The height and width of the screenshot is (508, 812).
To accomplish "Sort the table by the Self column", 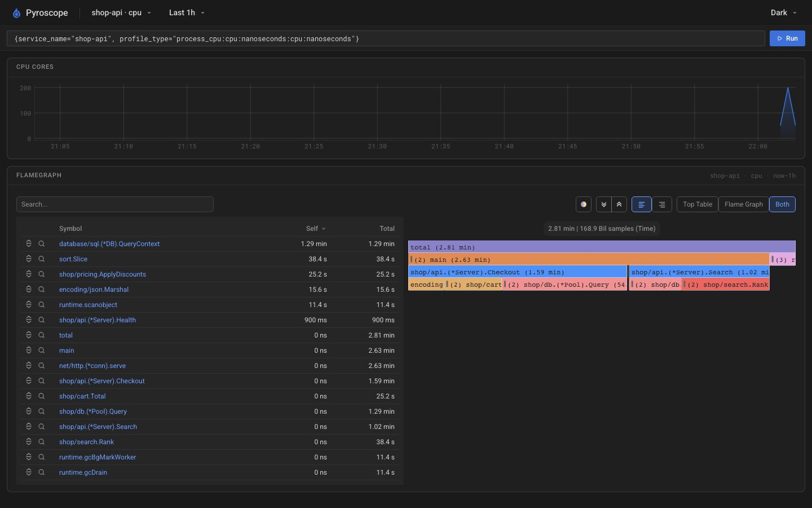I will pyautogui.click(x=316, y=229).
